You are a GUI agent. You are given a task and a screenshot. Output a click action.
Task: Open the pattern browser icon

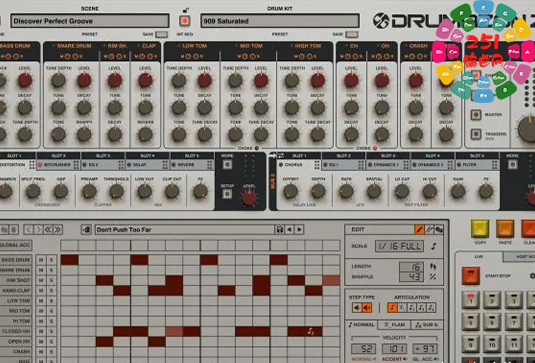(86, 230)
